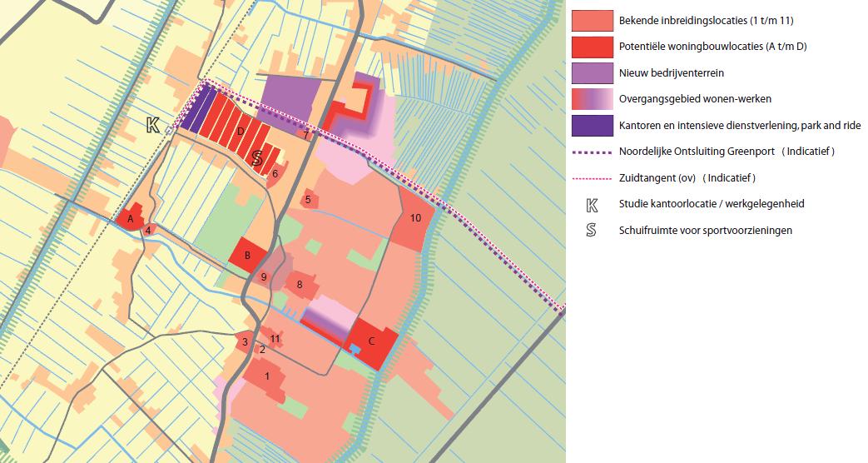The image size is (868, 463).
Task: Click the text 'Potentiële woningbouwlocaties (A t/m D)'
Action: point(713,47)
